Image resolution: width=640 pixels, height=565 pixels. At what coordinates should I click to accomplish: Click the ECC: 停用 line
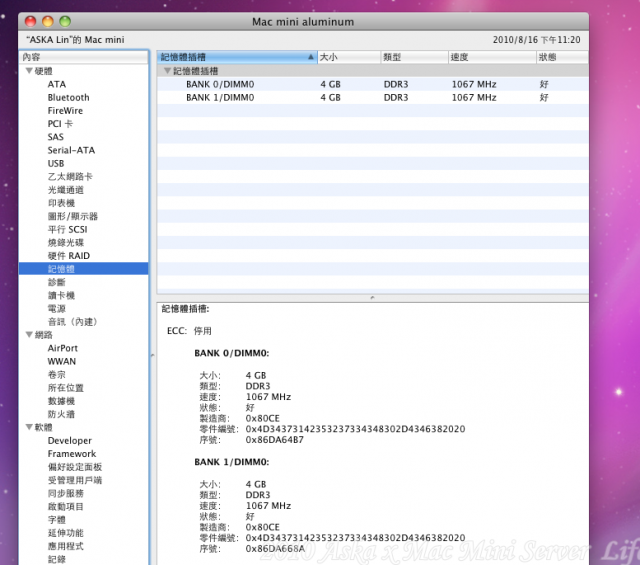pyautogui.click(x=189, y=331)
